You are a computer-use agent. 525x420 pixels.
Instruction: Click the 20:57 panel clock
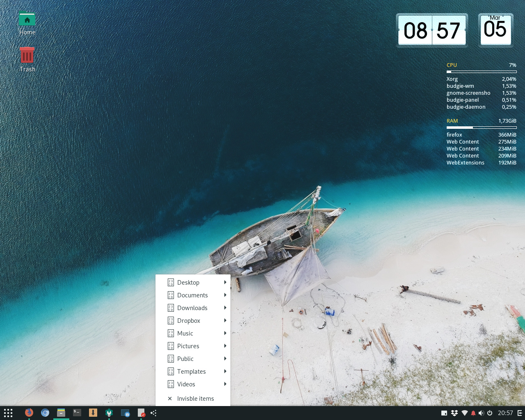click(505, 413)
